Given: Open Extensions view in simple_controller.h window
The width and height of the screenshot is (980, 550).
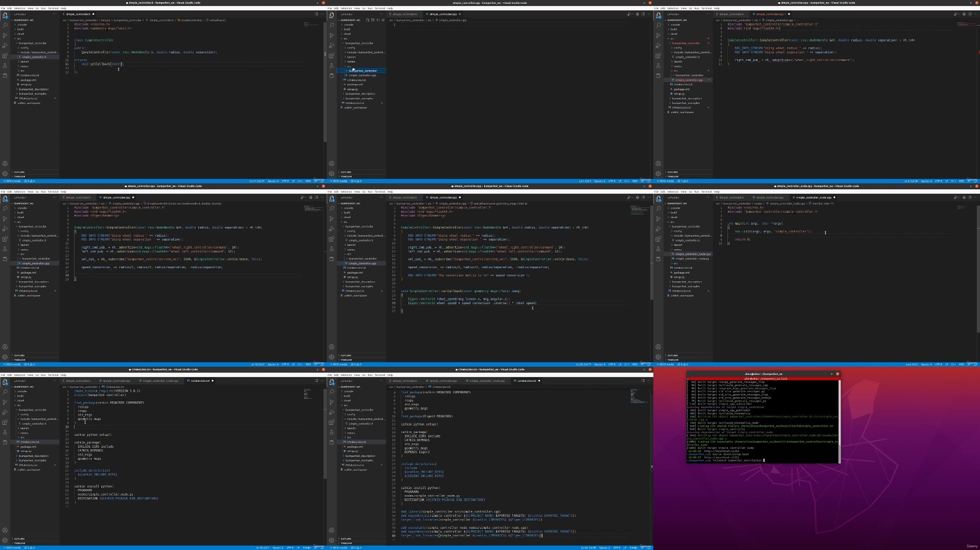Looking at the screenshot, I should (5, 55).
